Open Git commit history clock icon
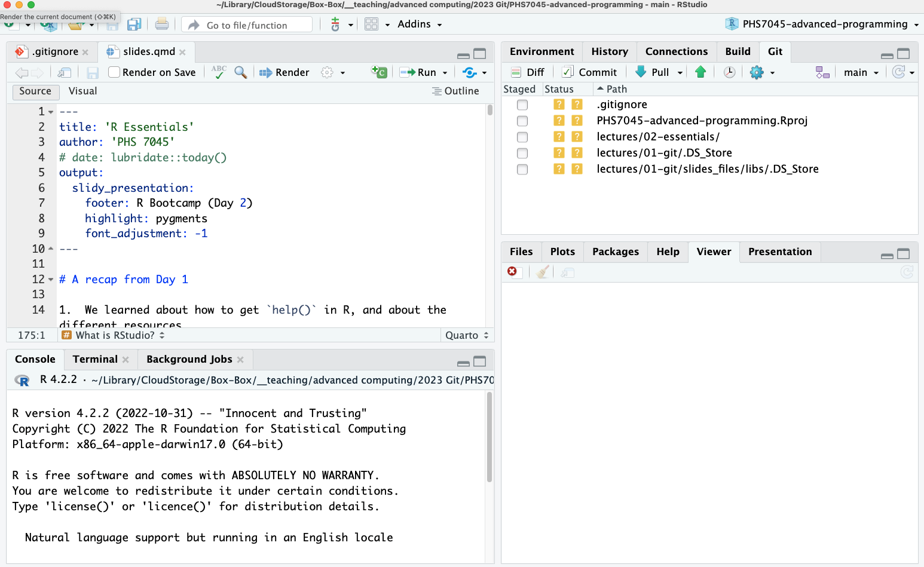Image resolution: width=924 pixels, height=567 pixels. [729, 72]
